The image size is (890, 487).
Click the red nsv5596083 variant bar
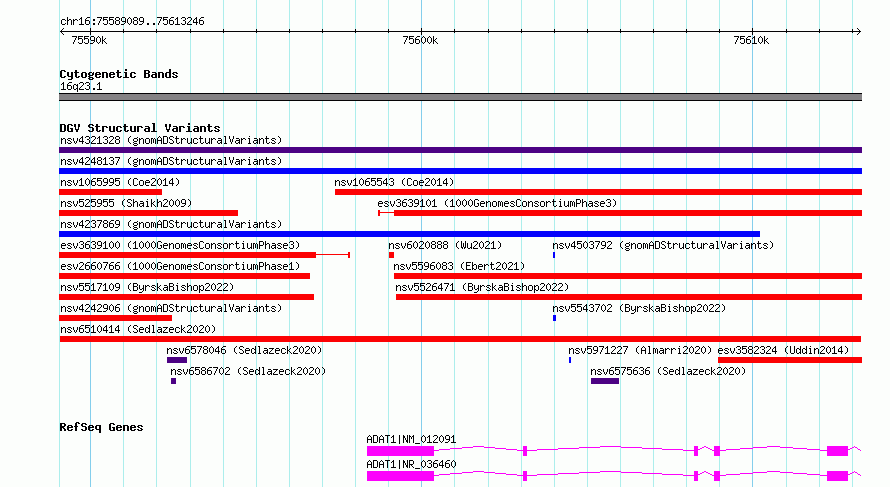click(628, 276)
